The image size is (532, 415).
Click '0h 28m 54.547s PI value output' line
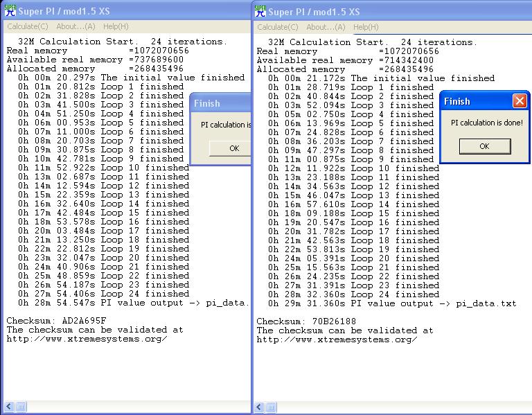coord(134,302)
